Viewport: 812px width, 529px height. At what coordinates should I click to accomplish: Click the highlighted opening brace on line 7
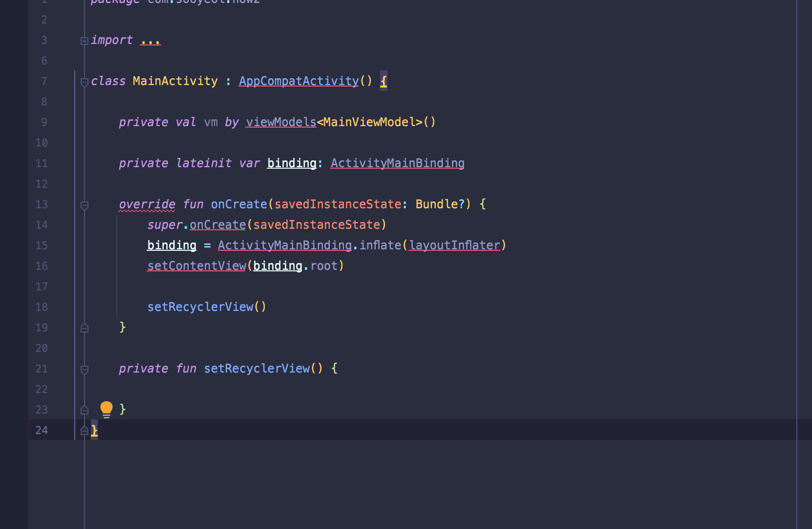[x=384, y=81]
